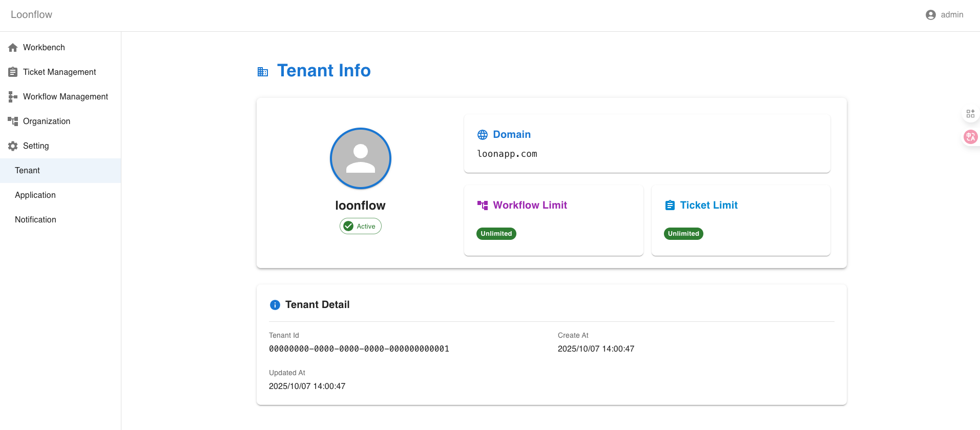Click the Organization hierarchy icon
The width and height of the screenshot is (980, 430).
tap(13, 121)
